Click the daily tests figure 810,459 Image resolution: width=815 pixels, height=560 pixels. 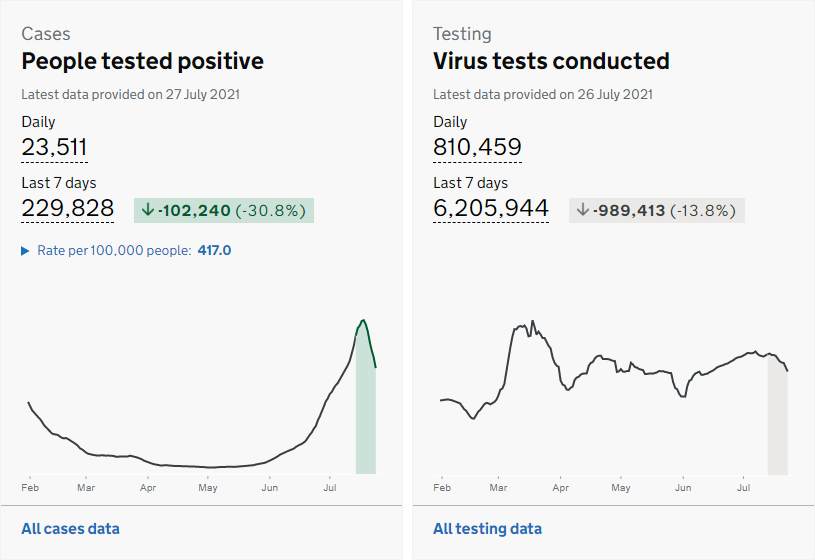click(x=477, y=148)
